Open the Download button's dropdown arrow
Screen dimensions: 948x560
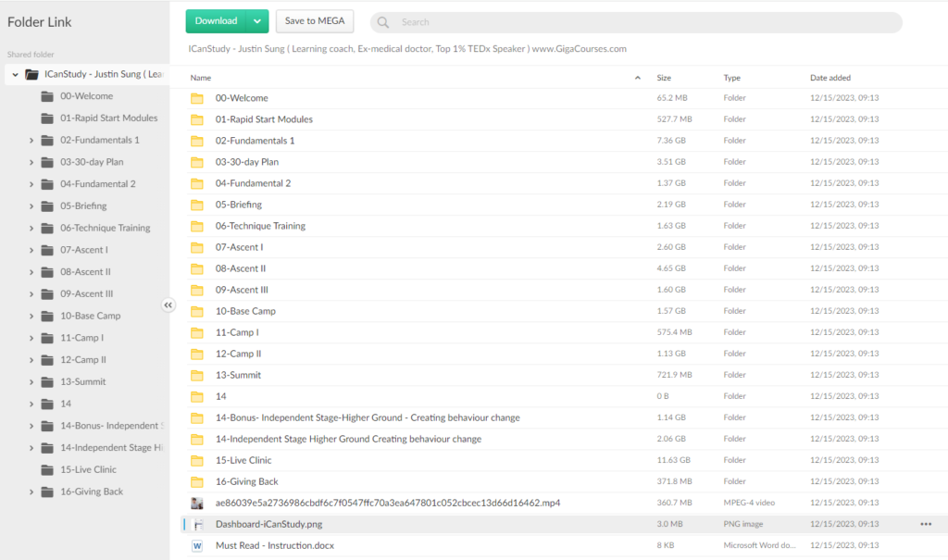258,21
